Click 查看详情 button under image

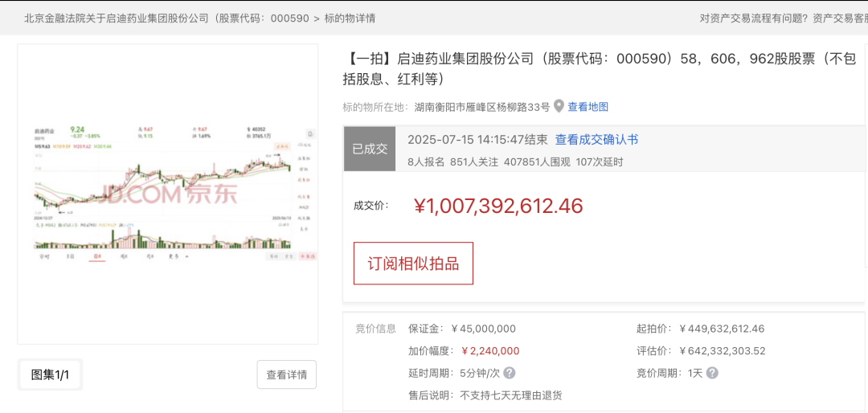pos(287,374)
